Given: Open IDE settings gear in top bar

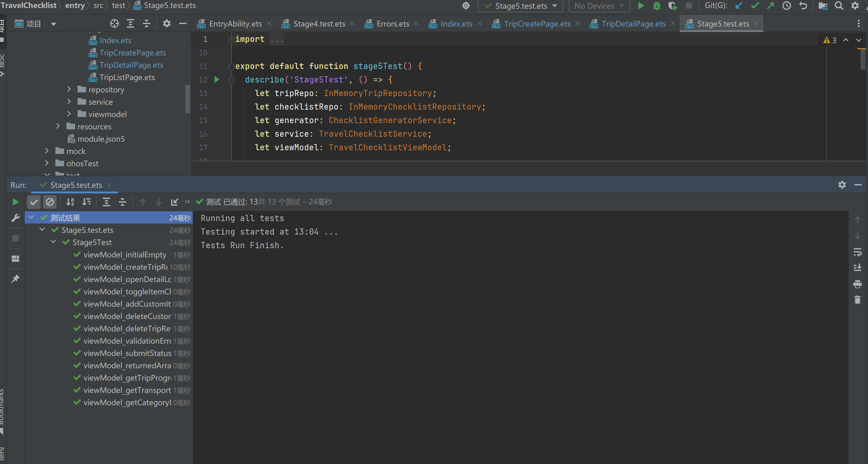Looking at the screenshot, I should point(855,6).
